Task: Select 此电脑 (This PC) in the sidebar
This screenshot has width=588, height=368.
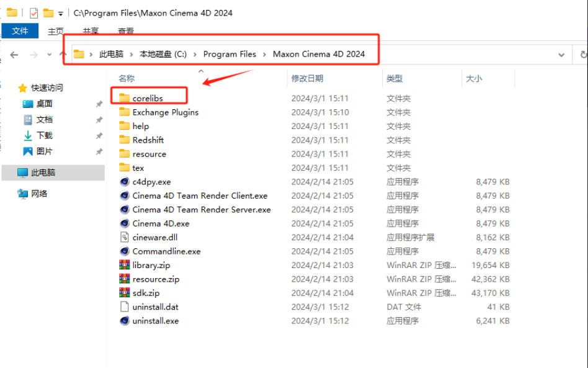Action: click(x=53, y=173)
